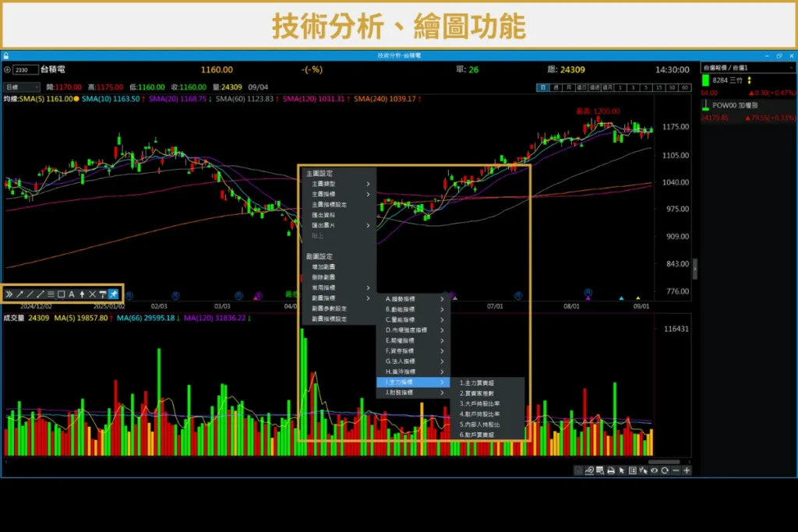
Task: Expand the drawing toolbar double-chevron
Action: pos(9,294)
